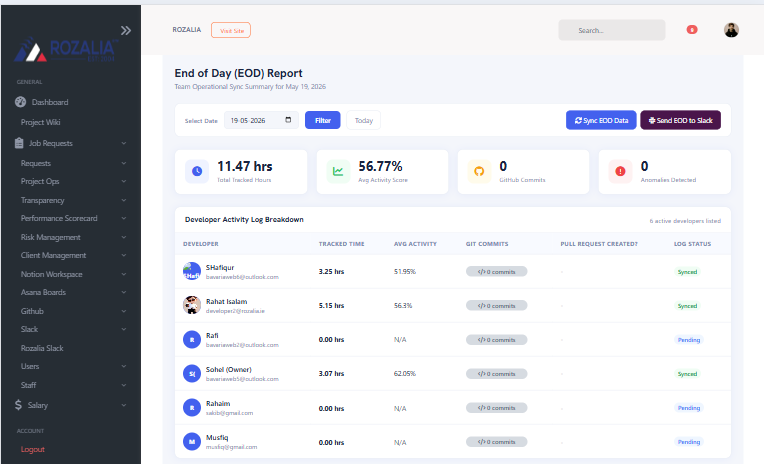
Task: Click the alert icon on the Anomalies Detected card
Action: (x=620, y=171)
